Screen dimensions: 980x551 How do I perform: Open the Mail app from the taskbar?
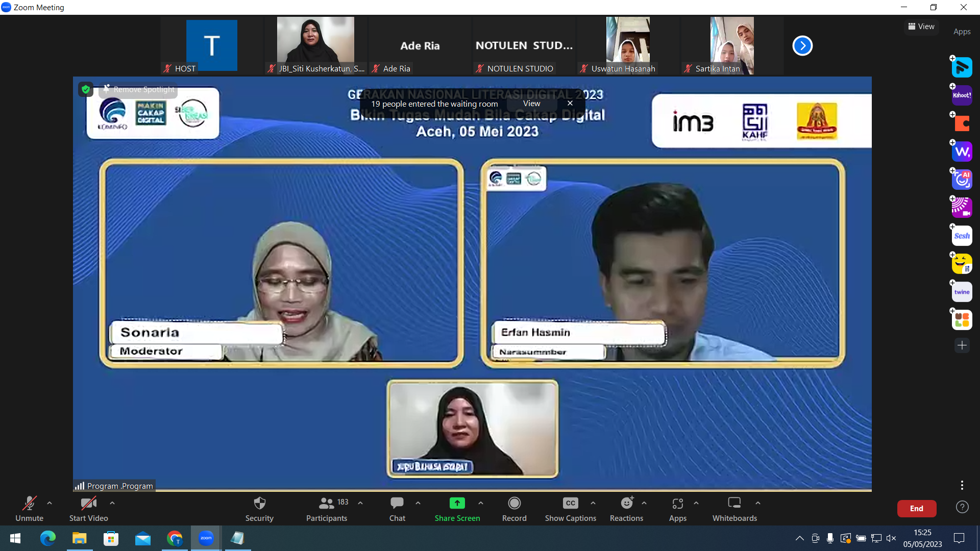point(143,538)
